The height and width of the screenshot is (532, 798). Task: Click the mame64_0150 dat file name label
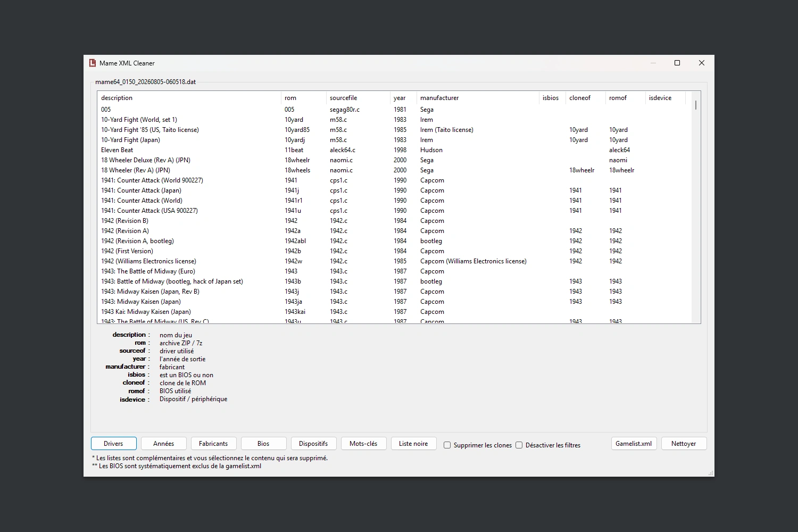pyautogui.click(x=146, y=82)
